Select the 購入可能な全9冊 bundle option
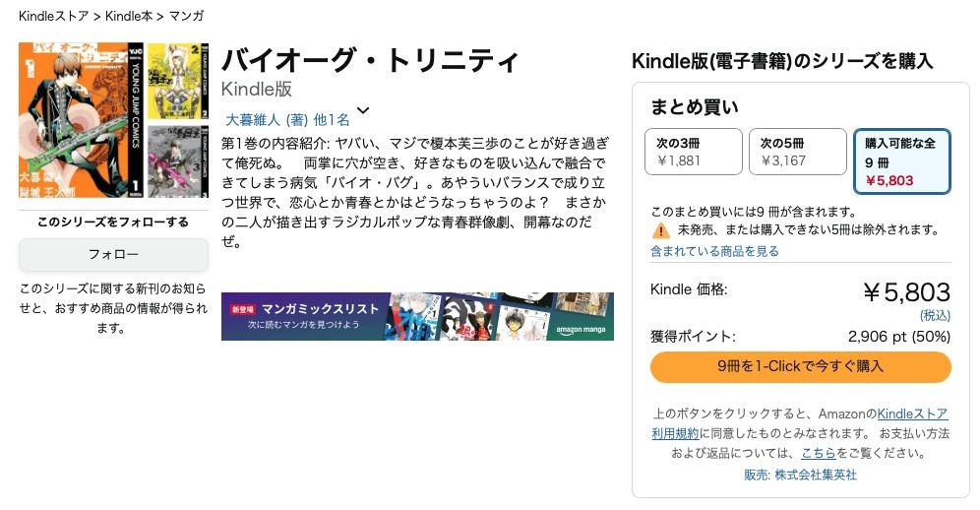The image size is (980, 510). click(901, 161)
